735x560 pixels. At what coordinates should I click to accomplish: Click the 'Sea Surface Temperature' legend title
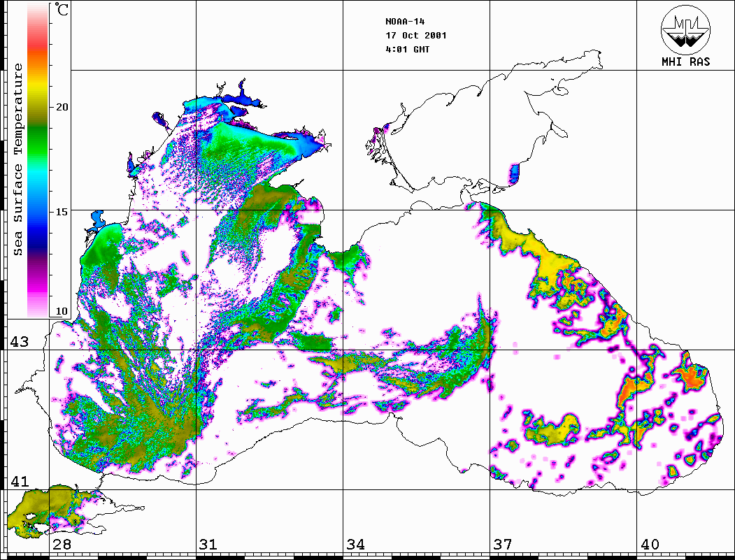[17, 159]
